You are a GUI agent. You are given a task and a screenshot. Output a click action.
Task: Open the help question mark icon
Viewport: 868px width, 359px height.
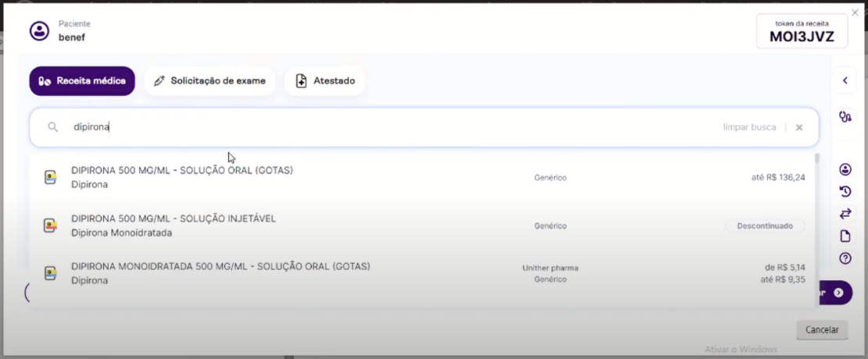845,258
